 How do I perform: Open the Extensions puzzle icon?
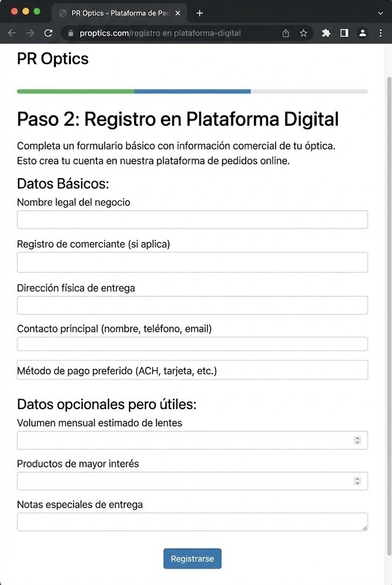[x=326, y=33]
